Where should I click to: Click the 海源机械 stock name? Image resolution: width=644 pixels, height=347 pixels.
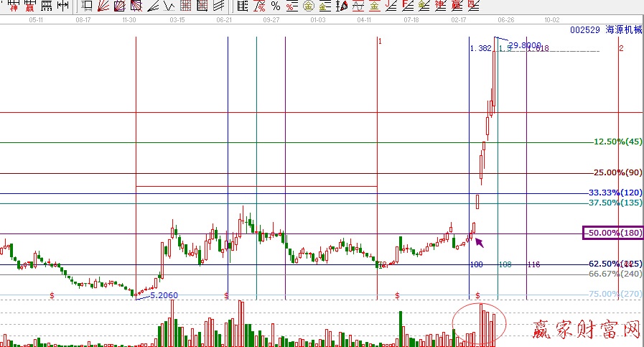click(x=620, y=31)
